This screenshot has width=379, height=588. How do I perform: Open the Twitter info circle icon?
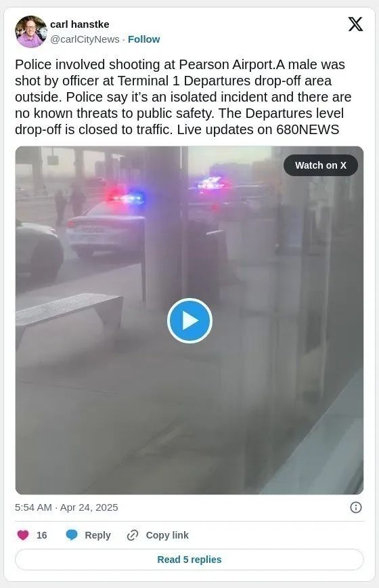355,507
